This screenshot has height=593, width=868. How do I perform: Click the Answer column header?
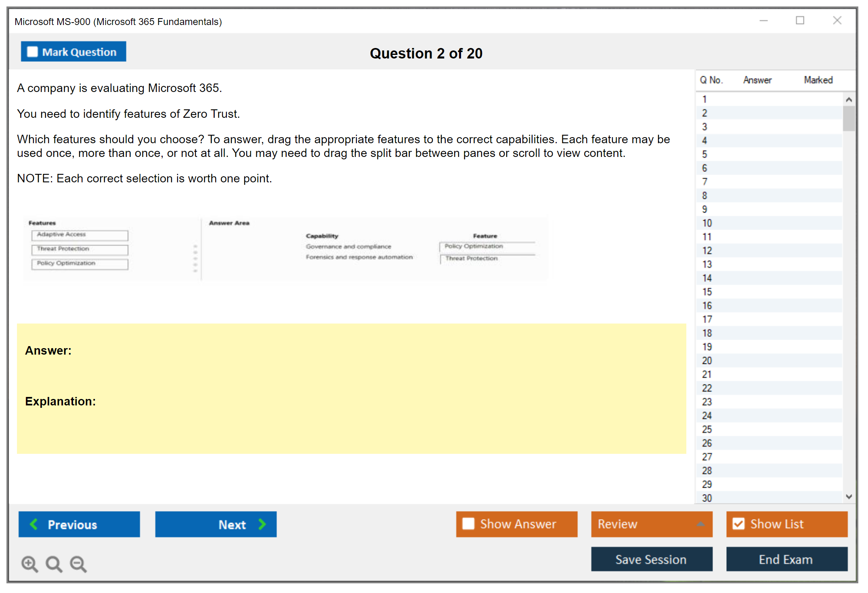point(757,80)
